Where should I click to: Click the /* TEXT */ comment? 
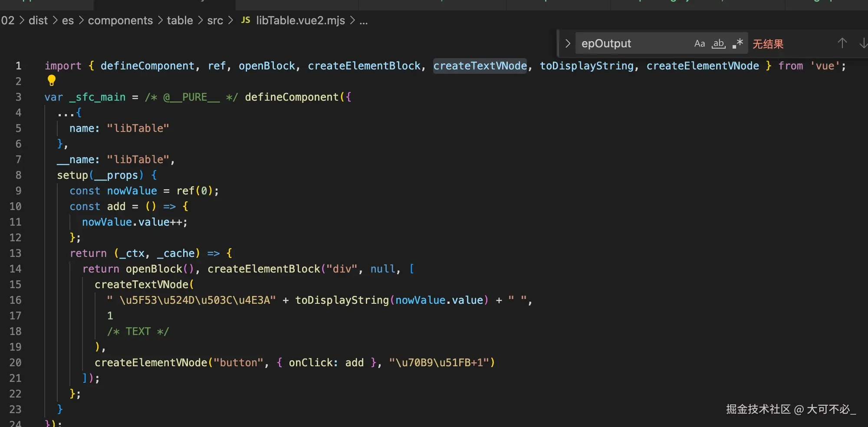point(138,331)
